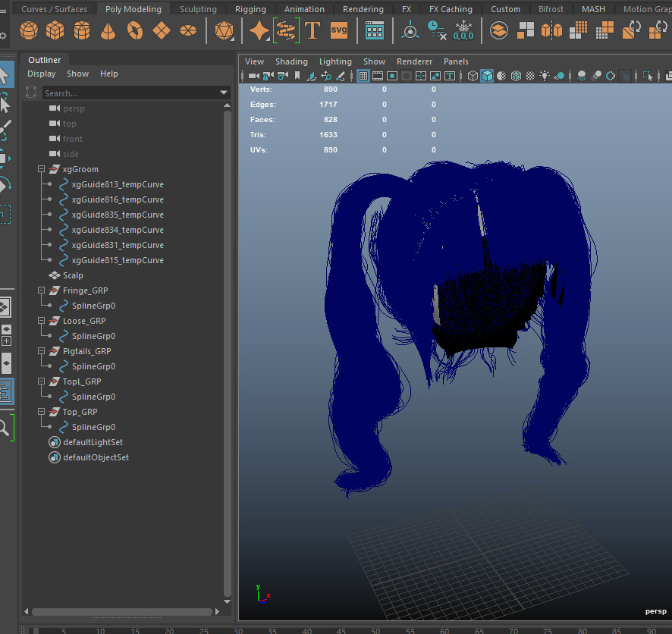Activate the Sweep Mesh shelf tool
This screenshot has width=672, height=634.
point(286,30)
